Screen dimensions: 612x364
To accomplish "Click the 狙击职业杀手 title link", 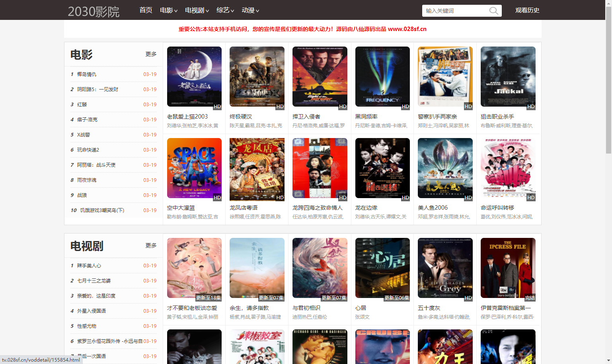I will click(x=497, y=117).
